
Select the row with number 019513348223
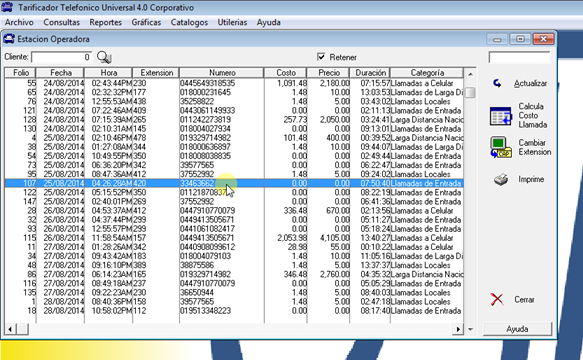tap(234, 311)
